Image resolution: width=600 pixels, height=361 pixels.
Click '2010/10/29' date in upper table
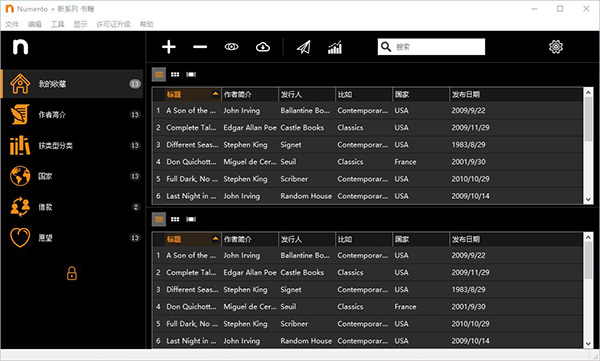pos(470,179)
